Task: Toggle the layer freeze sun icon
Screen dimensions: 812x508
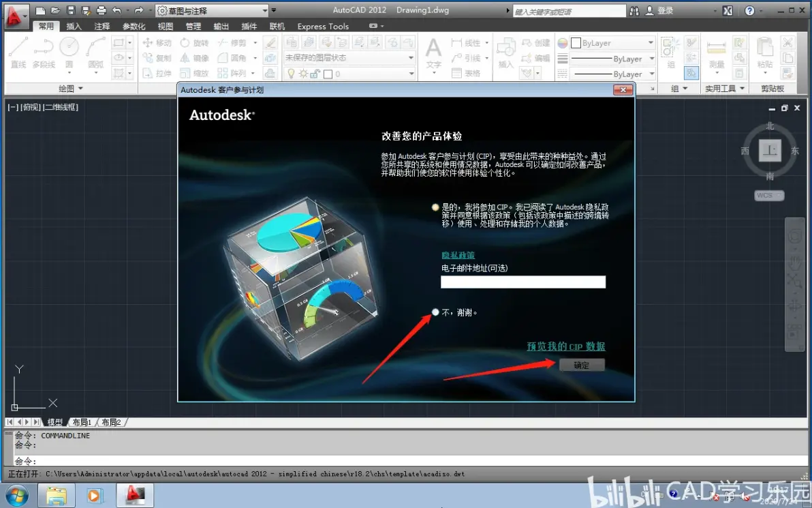Action: tap(303, 74)
